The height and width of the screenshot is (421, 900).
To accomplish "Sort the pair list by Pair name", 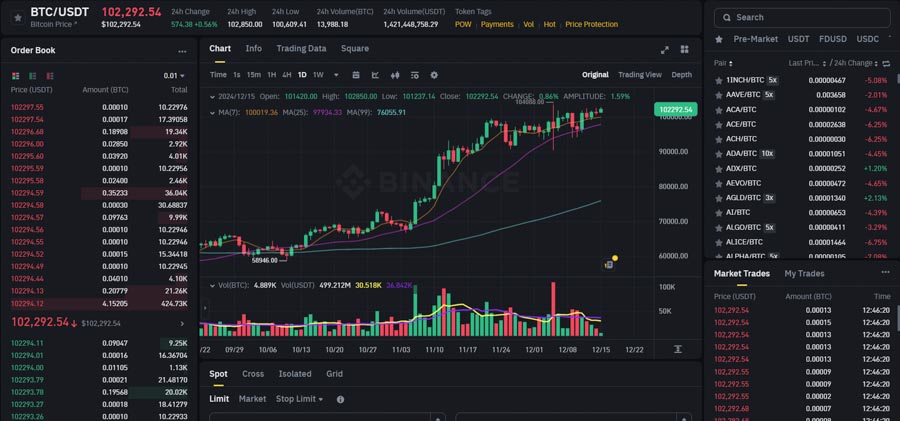I will pyautogui.click(x=723, y=63).
